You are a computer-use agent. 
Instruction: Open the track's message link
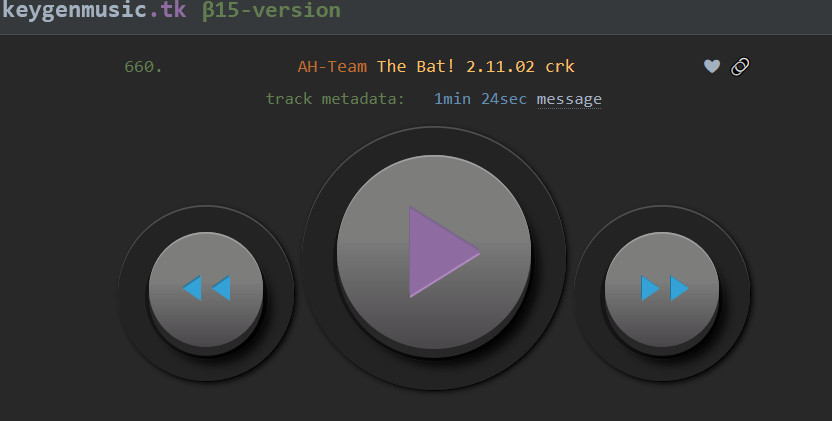[x=569, y=99]
